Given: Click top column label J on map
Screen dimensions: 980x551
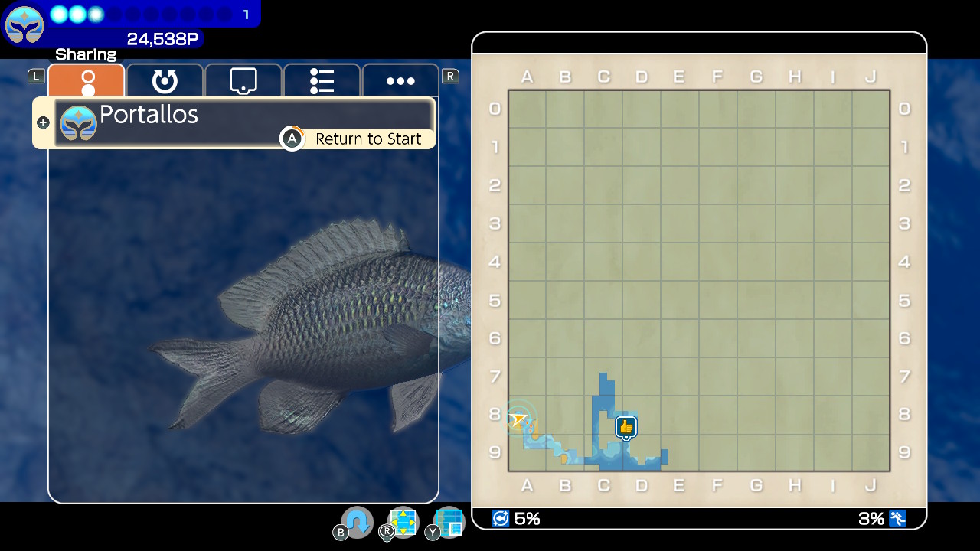Looking at the screenshot, I should 871,77.
